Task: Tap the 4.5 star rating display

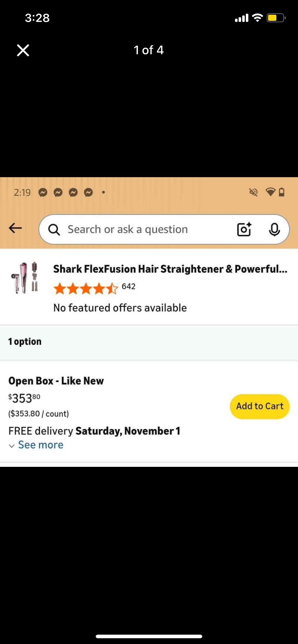Action: coord(86,288)
